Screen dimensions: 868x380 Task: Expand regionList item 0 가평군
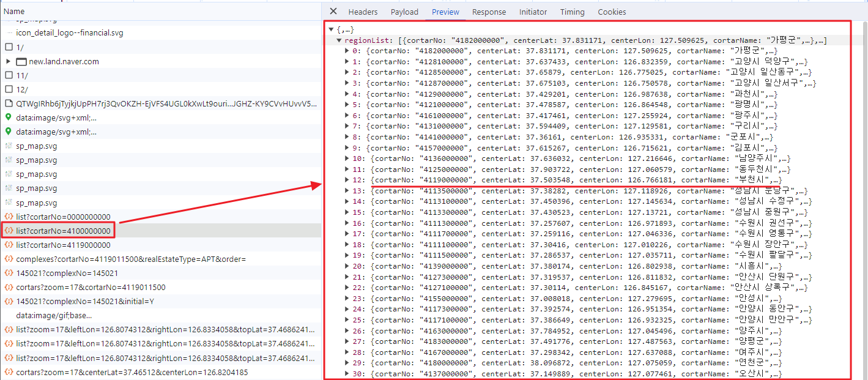[347, 51]
